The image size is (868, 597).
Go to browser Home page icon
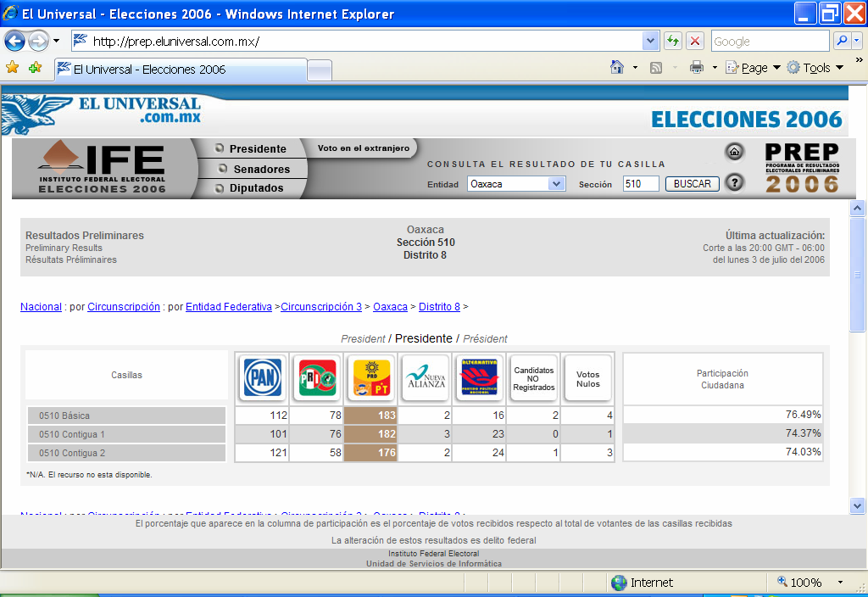tap(617, 68)
